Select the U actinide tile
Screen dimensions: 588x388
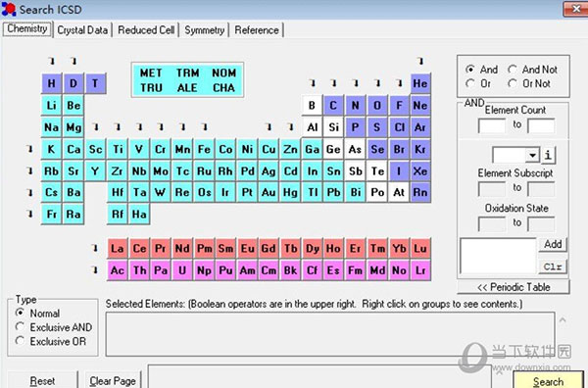click(182, 270)
